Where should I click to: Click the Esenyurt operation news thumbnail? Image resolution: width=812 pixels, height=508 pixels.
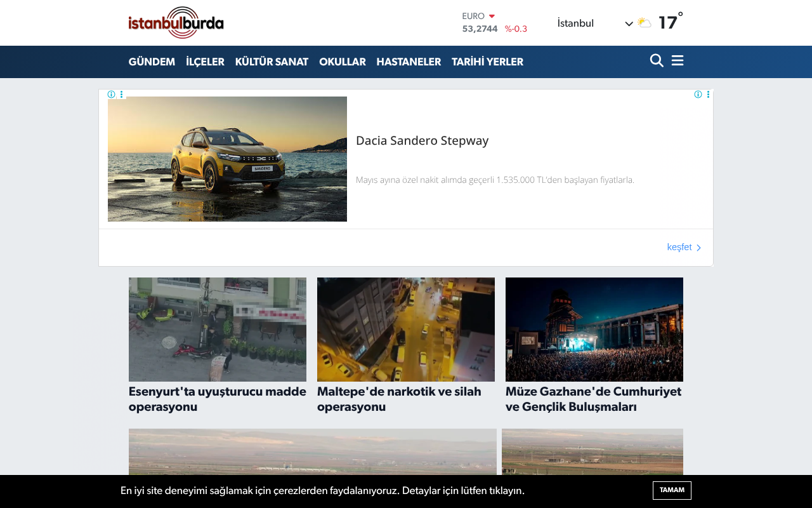(218, 330)
